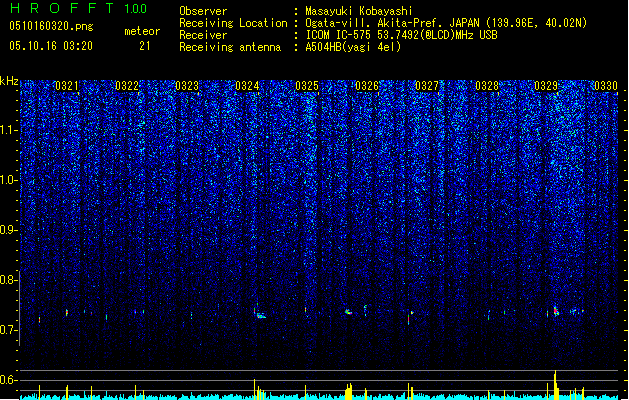Click the 0327 time marker

pyautogui.click(x=427, y=86)
